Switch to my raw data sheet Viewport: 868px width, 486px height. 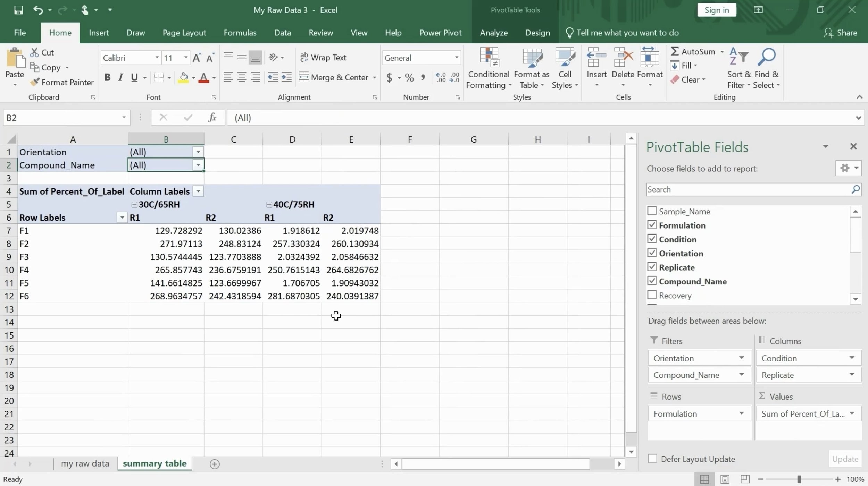coord(85,463)
